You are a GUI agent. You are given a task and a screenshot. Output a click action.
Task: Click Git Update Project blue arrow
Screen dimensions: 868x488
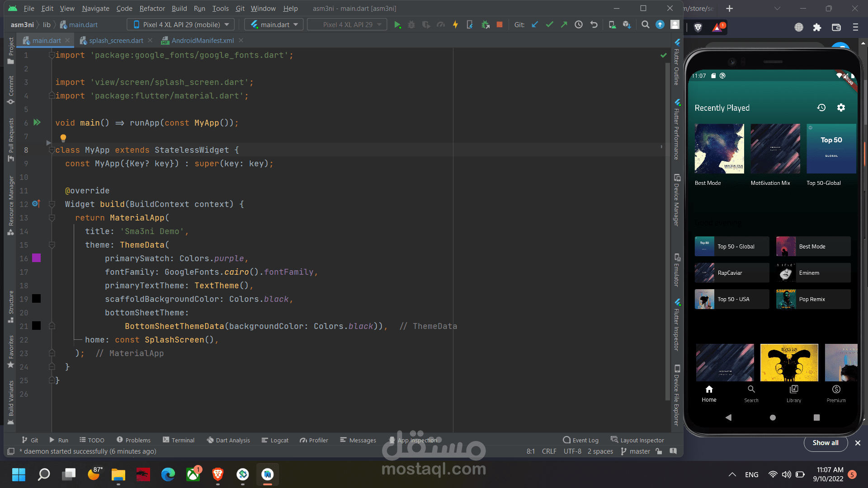[x=535, y=25]
